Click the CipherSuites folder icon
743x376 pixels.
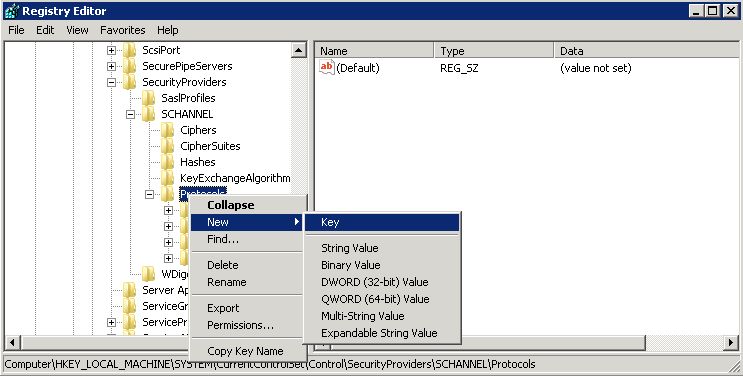(167, 146)
